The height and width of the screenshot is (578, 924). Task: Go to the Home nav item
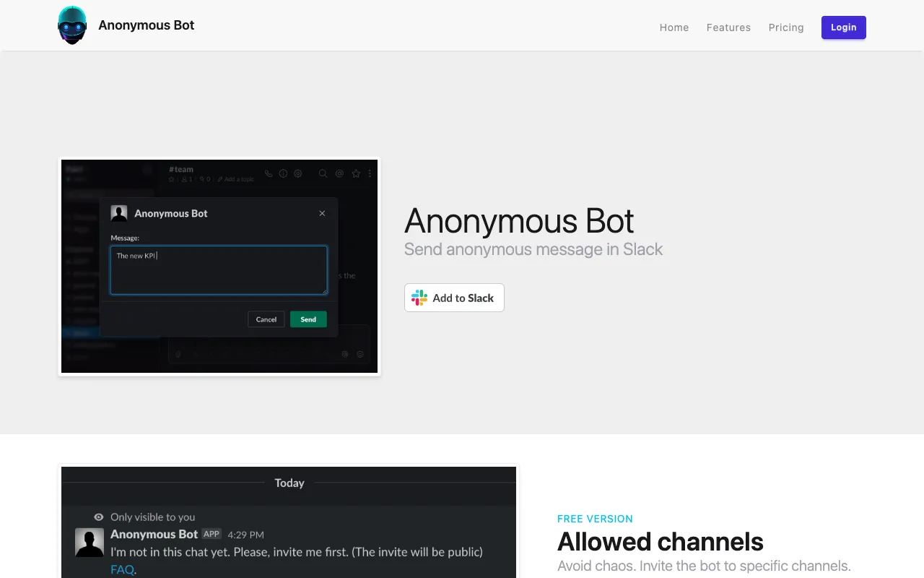[x=674, y=27]
